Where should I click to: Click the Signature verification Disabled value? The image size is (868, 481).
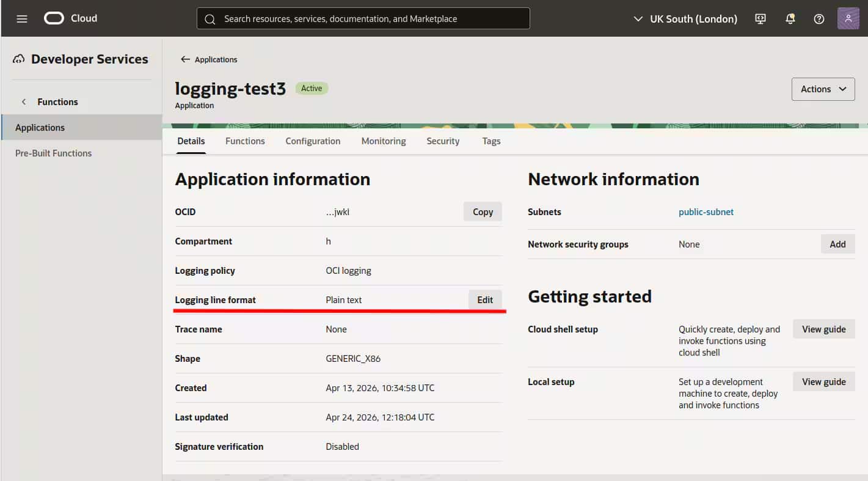coord(343,447)
